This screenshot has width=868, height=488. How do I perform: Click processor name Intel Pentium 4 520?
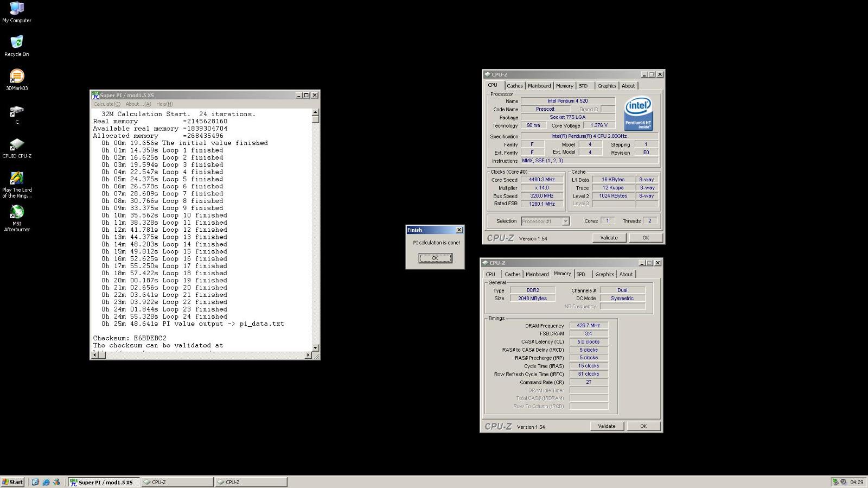pos(567,101)
